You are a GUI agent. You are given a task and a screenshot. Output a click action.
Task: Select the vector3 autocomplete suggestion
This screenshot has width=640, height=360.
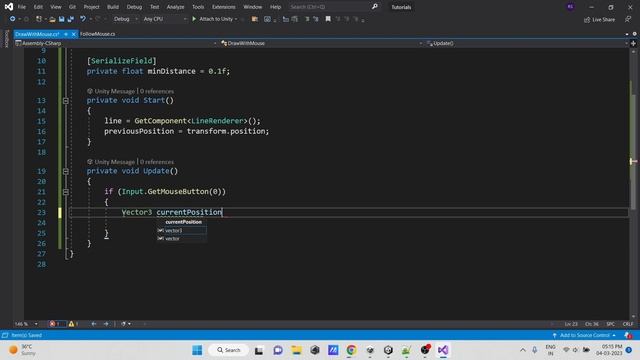(182, 231)
